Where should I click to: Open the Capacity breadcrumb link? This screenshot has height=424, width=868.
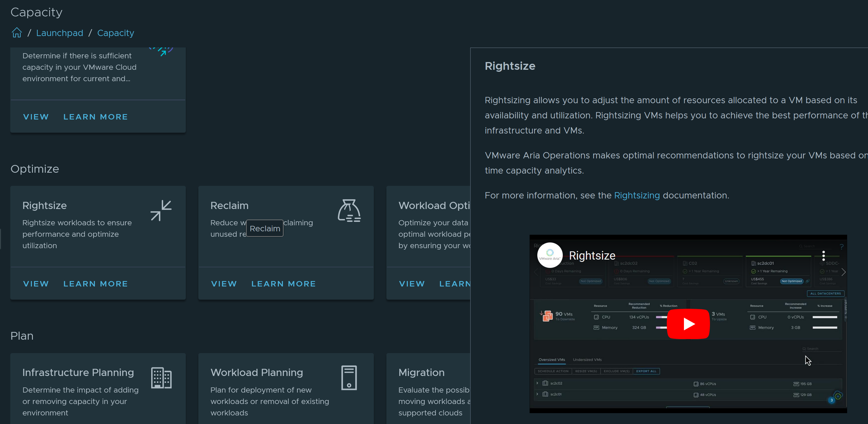(x=115, y=33)
